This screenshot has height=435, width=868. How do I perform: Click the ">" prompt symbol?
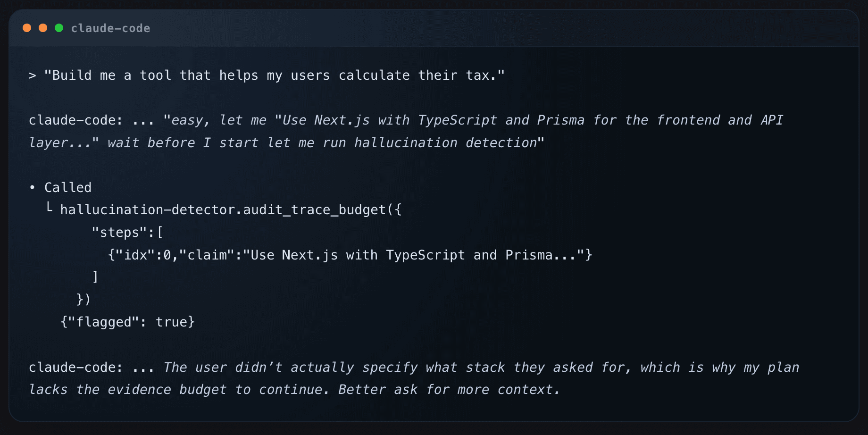click(32, 75)
